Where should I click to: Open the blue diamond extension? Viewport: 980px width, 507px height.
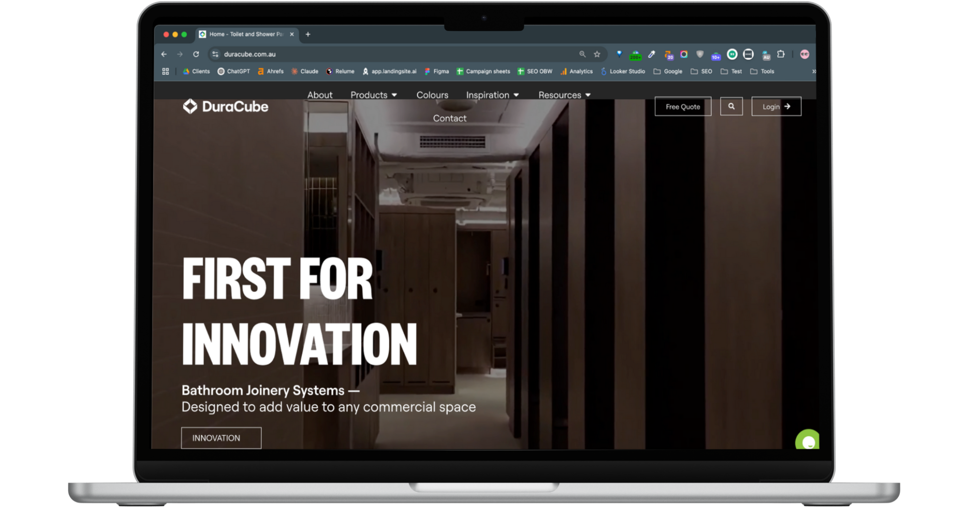click(x=619, y=54)
